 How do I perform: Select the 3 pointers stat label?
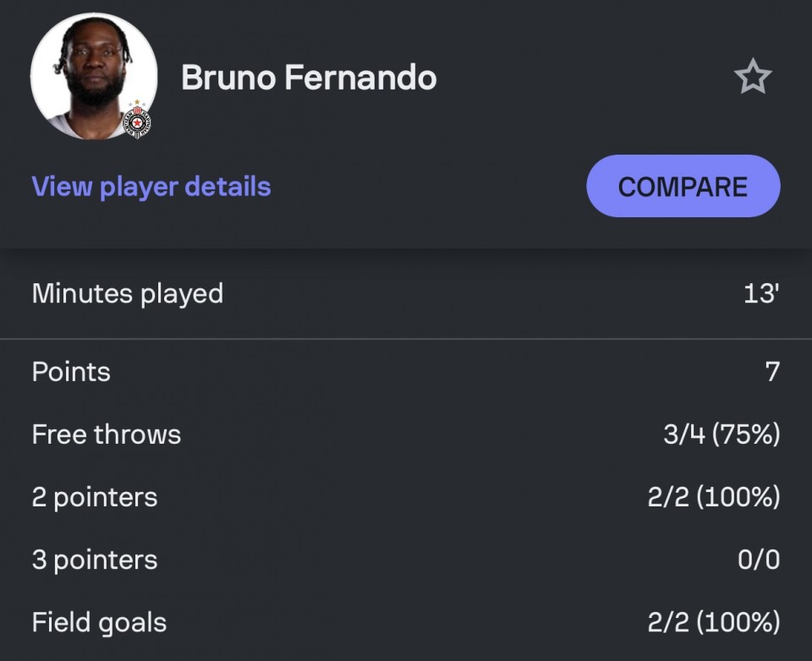(x=95, y=560)
